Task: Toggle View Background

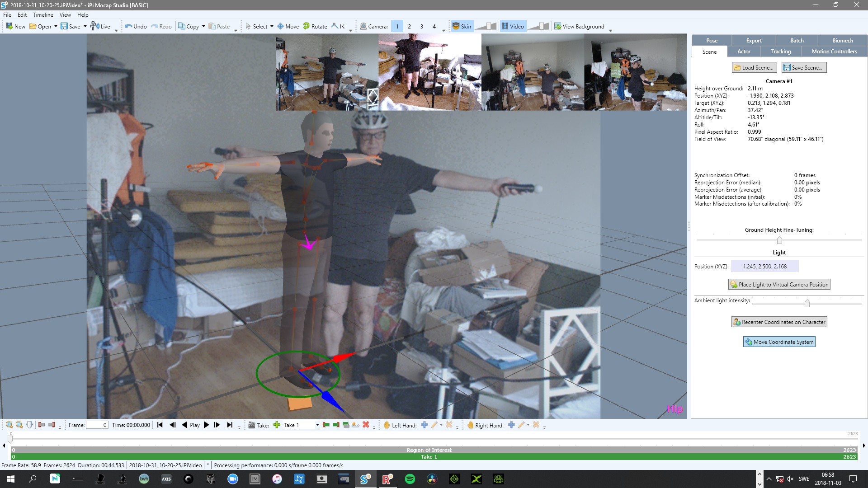Action: click(579, 26)
